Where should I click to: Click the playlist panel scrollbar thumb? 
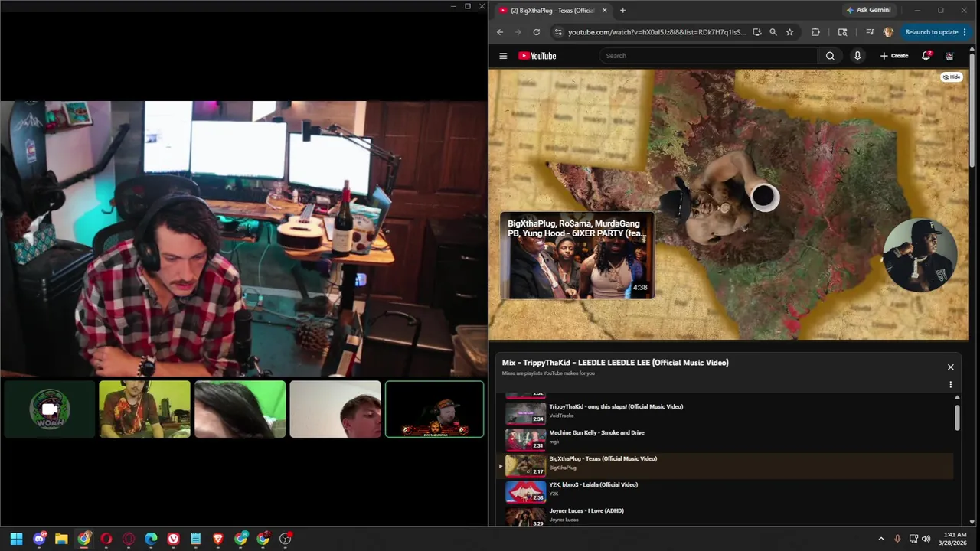pos(957,418)
